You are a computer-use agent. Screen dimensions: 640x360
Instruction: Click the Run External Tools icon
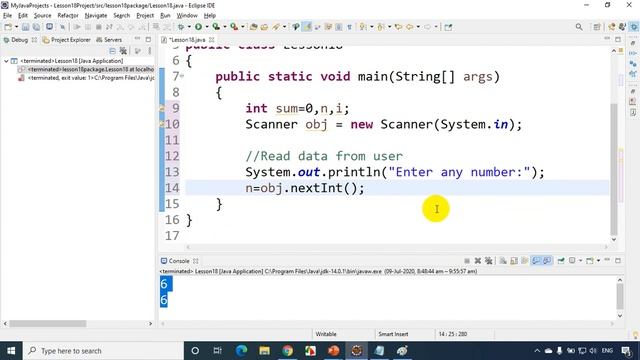tap(234, 27)
